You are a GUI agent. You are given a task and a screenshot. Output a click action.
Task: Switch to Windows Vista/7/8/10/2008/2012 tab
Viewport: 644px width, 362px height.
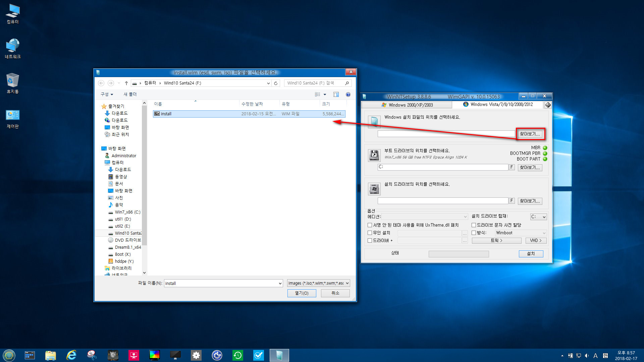498,105
